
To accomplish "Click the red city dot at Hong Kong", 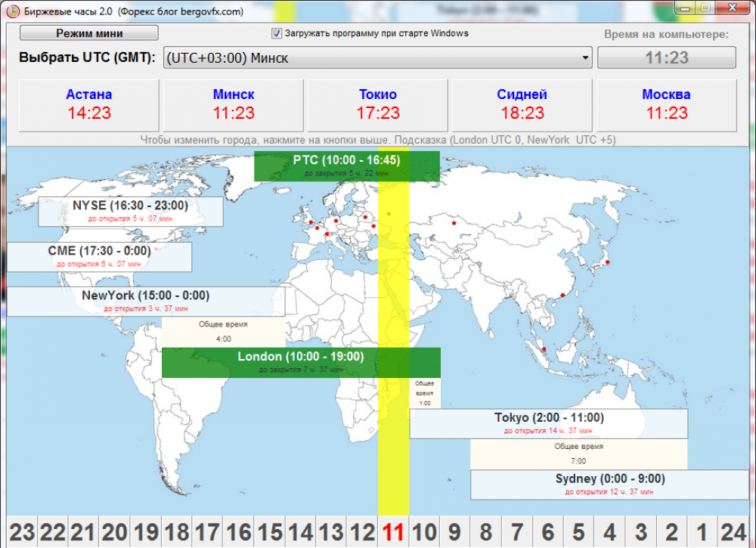I will pyautogui.click(x=562, y=295).
